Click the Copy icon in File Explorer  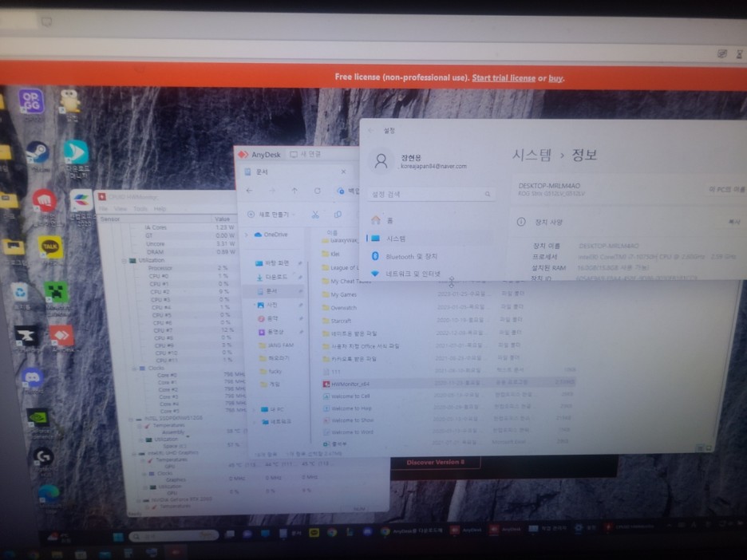pyautogui.click(x=338, y=215)
